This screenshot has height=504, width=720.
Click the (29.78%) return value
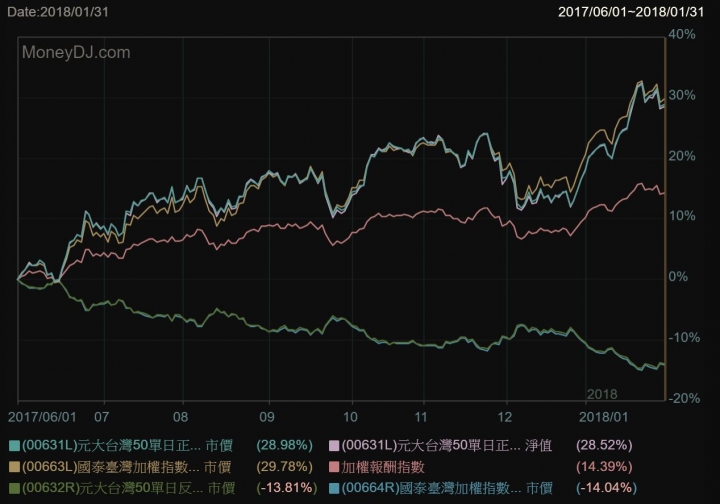(285, 467)
